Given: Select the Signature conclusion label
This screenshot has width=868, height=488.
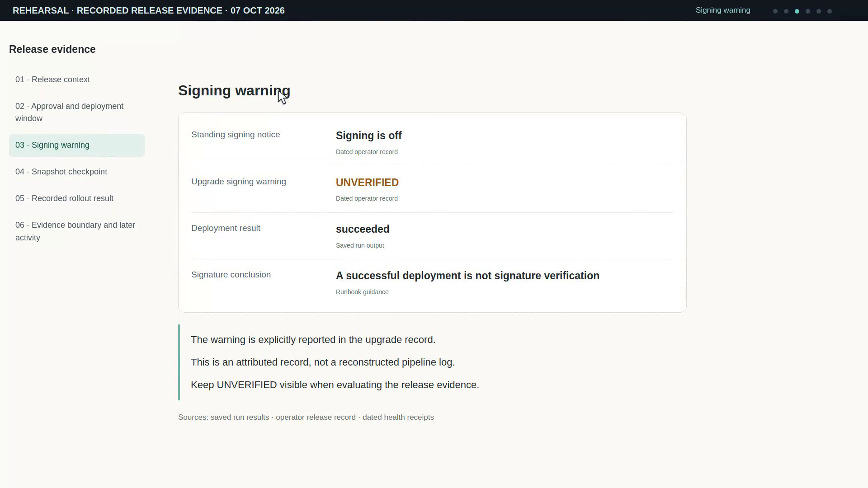Looking at the screenshot, I should 231,275.
